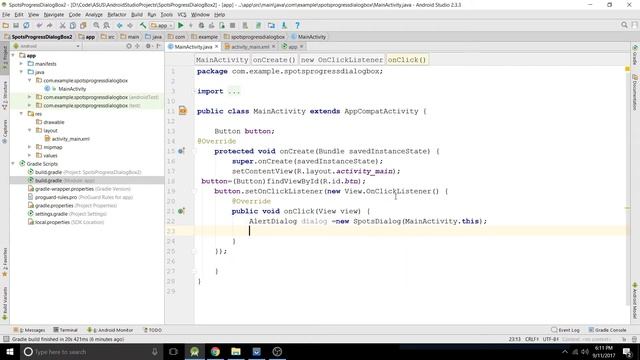The image size is (640, 360).
Task: Click the spotsprogressdialogbox navigation bar breadcrumb
Action: 254,37
